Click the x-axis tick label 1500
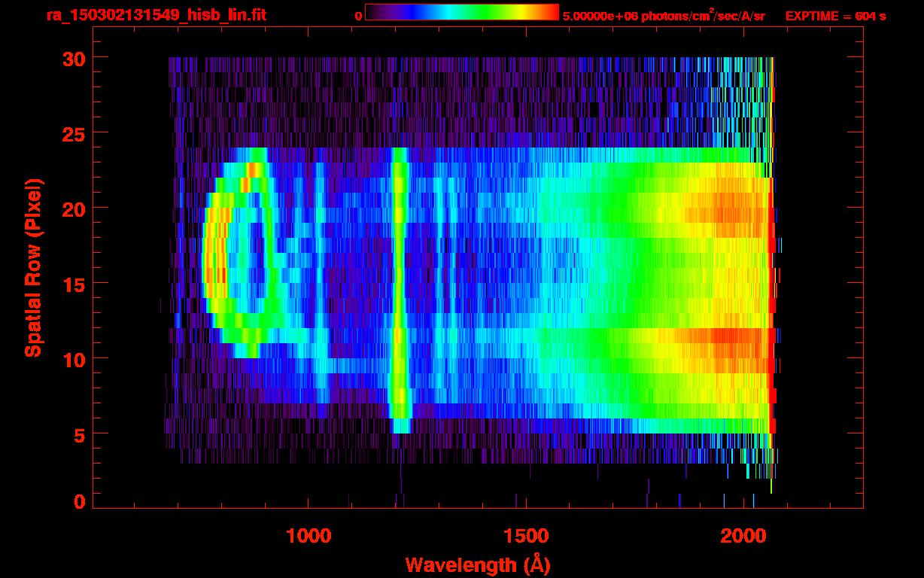This screenshot has height=578, width=924. 526,536
